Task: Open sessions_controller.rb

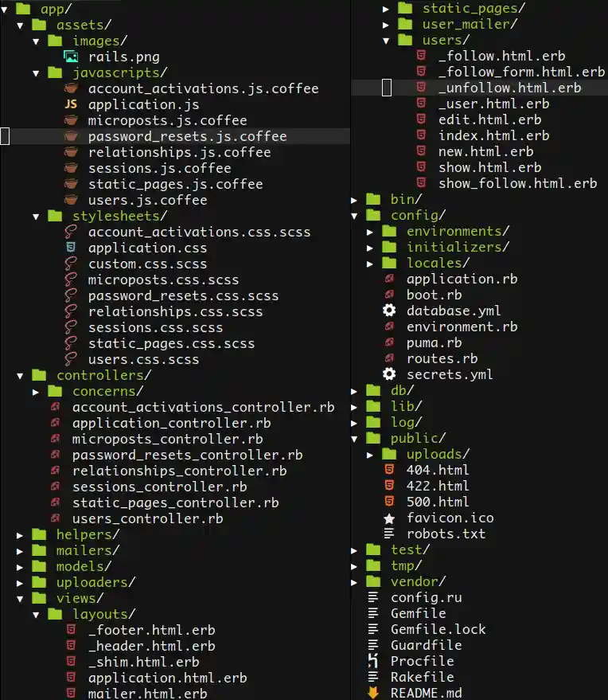Action: 160,486
